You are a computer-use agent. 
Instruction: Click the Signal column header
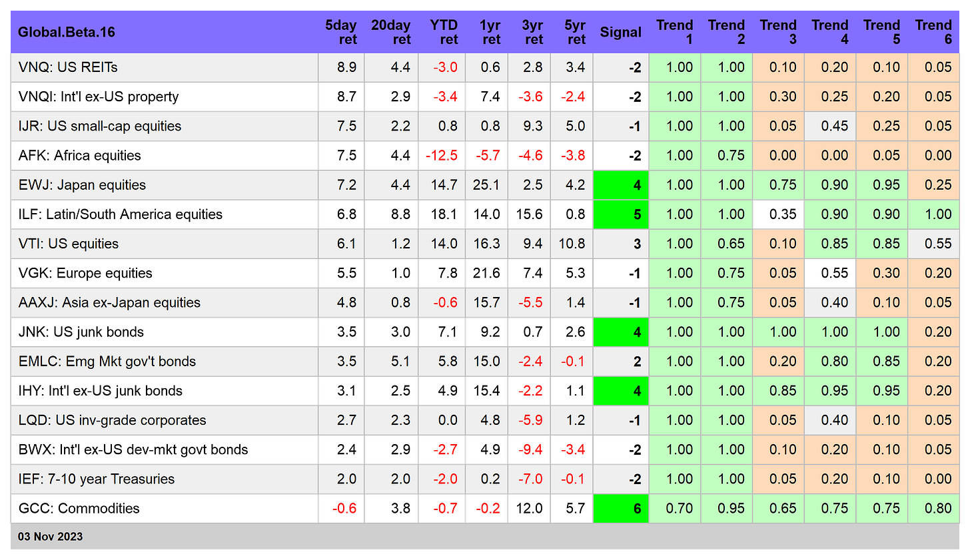[x=621, y=32]
